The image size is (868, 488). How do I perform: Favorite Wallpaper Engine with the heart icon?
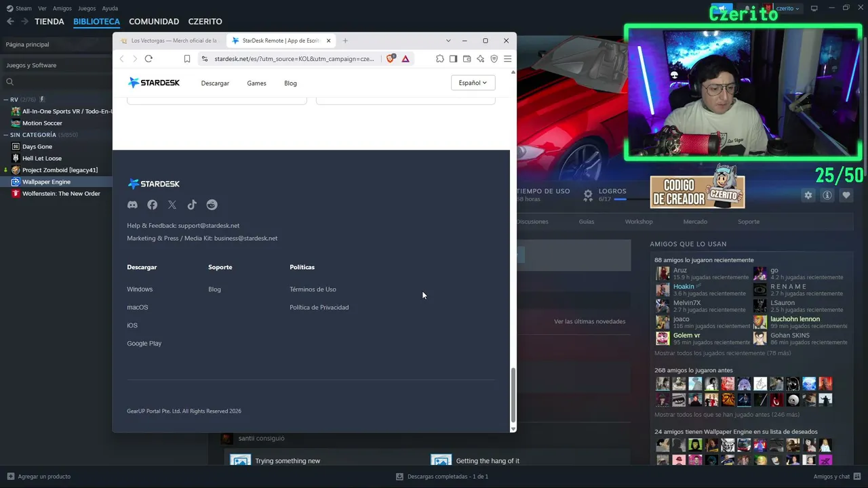click(846, 195)
